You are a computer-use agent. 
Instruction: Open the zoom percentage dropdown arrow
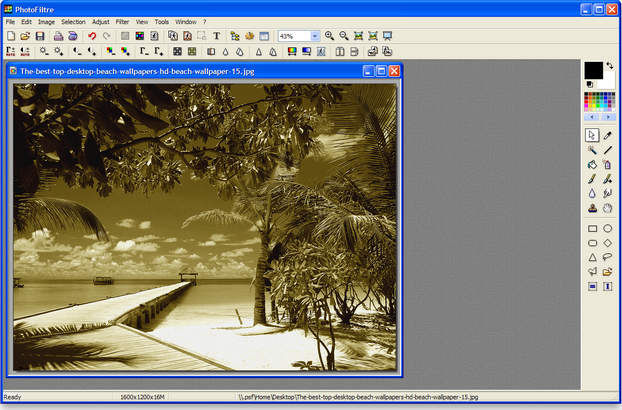pos(315,36)
